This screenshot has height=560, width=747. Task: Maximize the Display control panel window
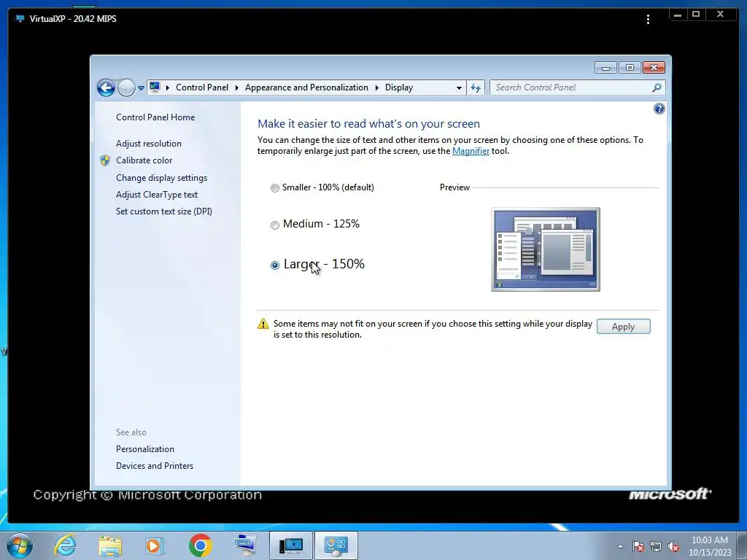[x=630, y=68]
